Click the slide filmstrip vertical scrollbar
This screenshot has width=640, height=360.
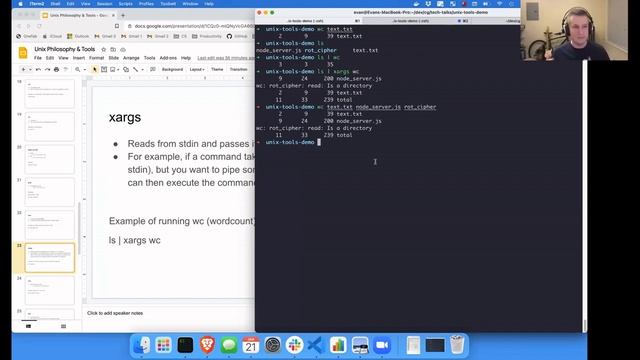[79, 229]
